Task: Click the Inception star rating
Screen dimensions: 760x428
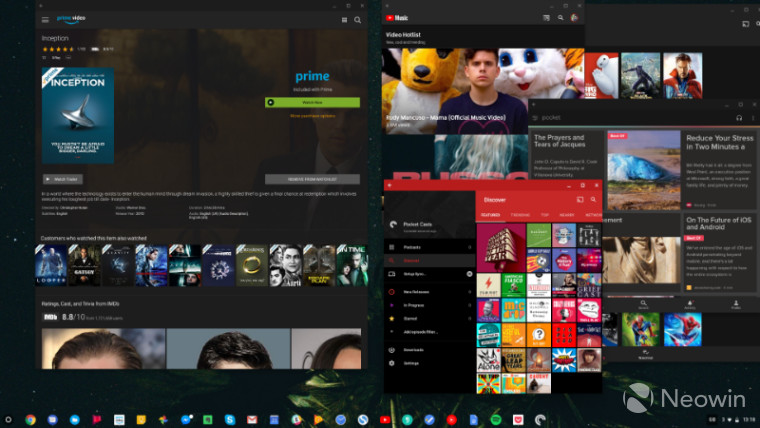Action: (58, 49)
